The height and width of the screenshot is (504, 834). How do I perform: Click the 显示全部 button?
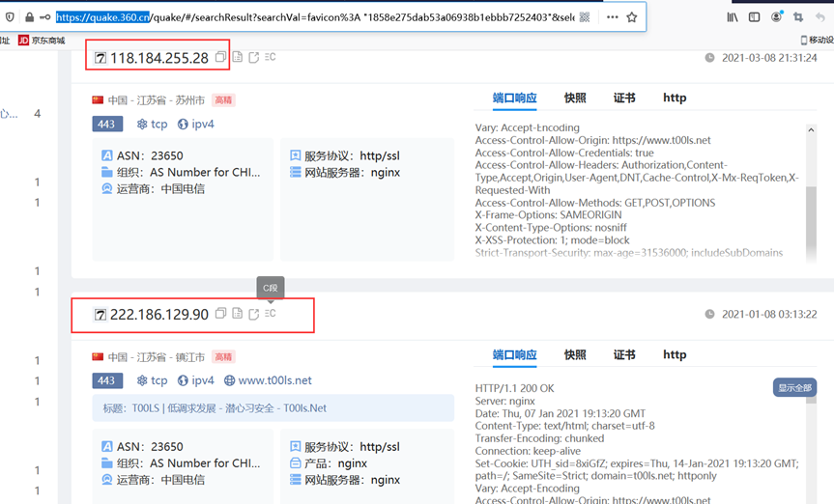point(794,387)
